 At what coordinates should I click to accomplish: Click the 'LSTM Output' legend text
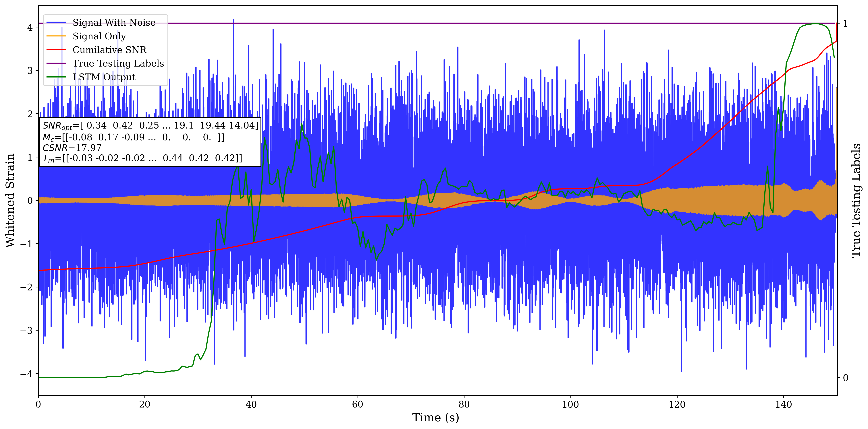104,77
